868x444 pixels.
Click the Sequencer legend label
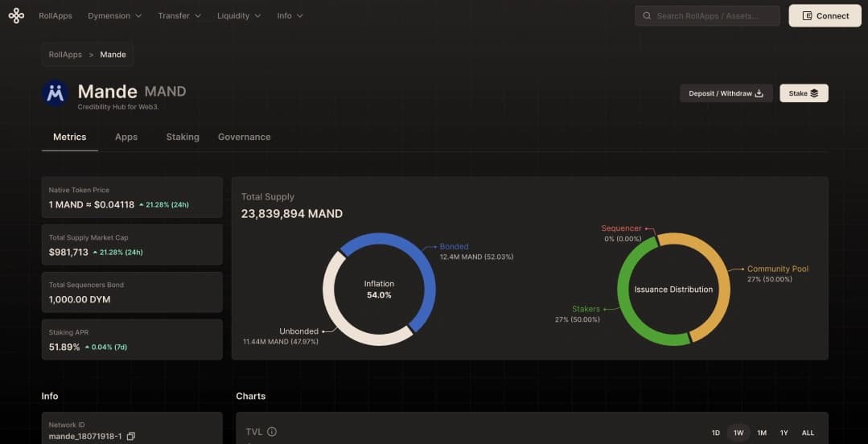coord(621,228)
